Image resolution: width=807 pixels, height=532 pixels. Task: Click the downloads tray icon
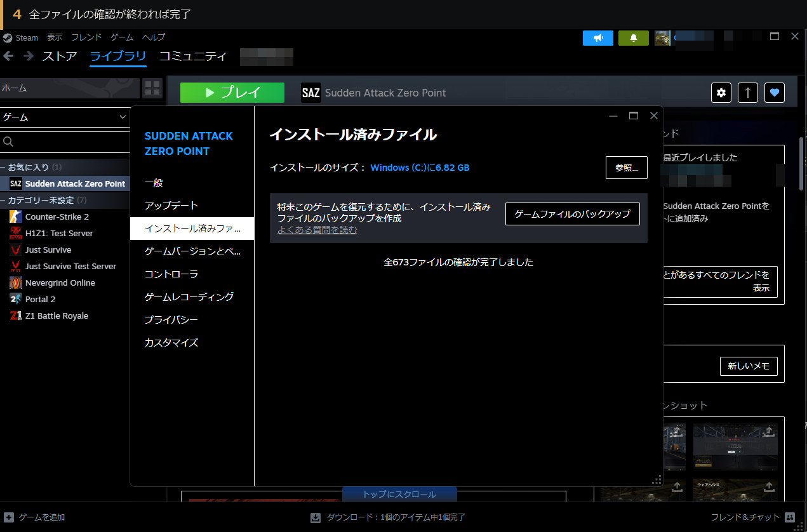pos(316,517)
